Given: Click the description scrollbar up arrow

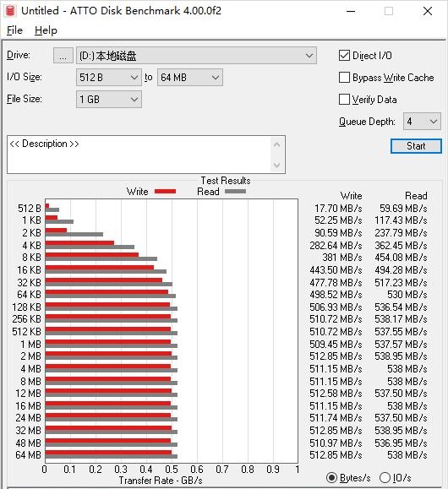Looking at the screenshot, I should click(276, 144).
